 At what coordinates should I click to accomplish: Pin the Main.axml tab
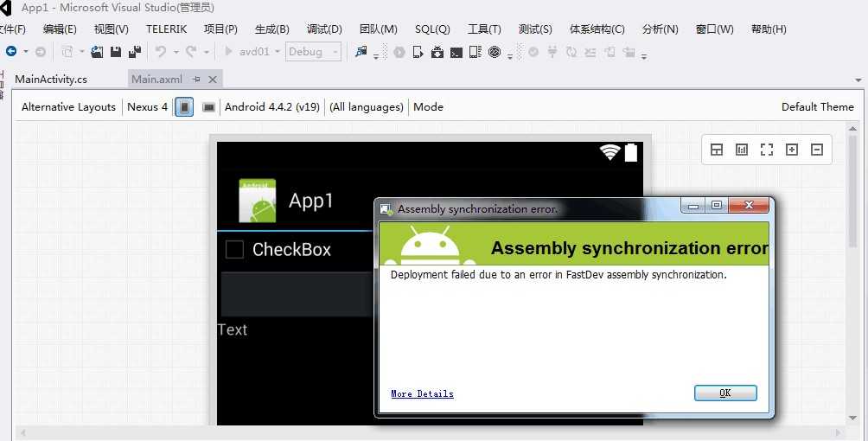point(196,80)
